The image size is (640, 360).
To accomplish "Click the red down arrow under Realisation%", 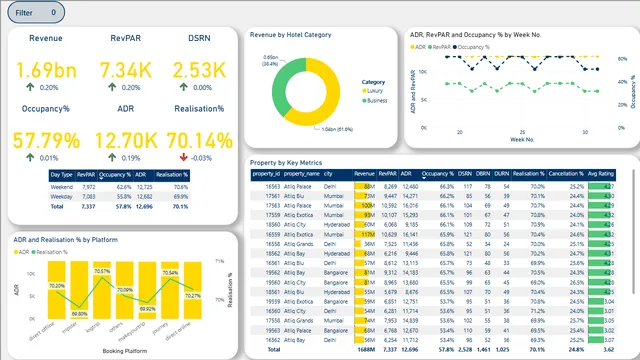I will pyautogui.click(x=184, y=157).
